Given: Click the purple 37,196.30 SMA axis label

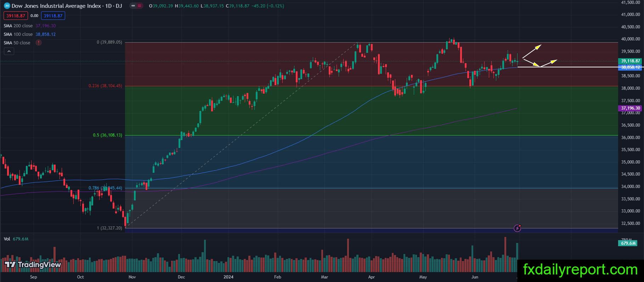Looking at the screenshot, I should 631,108.
